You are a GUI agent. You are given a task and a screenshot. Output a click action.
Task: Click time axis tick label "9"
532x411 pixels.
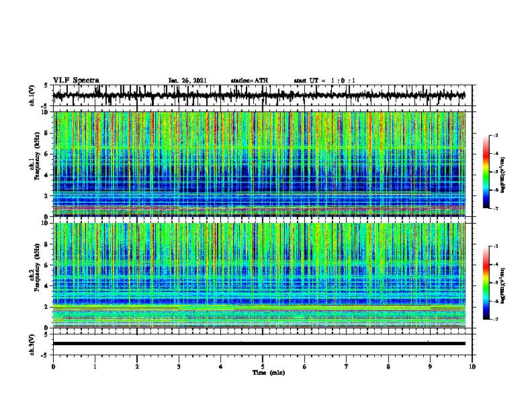[x=430, y=367]
